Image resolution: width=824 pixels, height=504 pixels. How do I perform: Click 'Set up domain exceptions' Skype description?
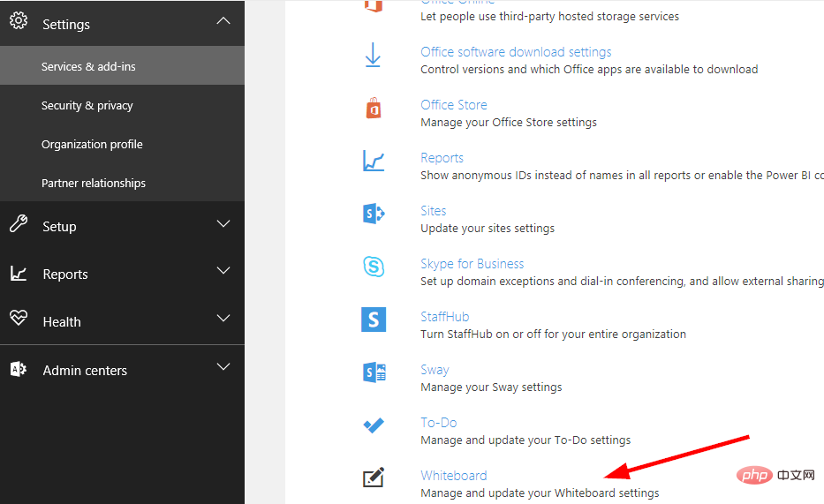[623, 282]
